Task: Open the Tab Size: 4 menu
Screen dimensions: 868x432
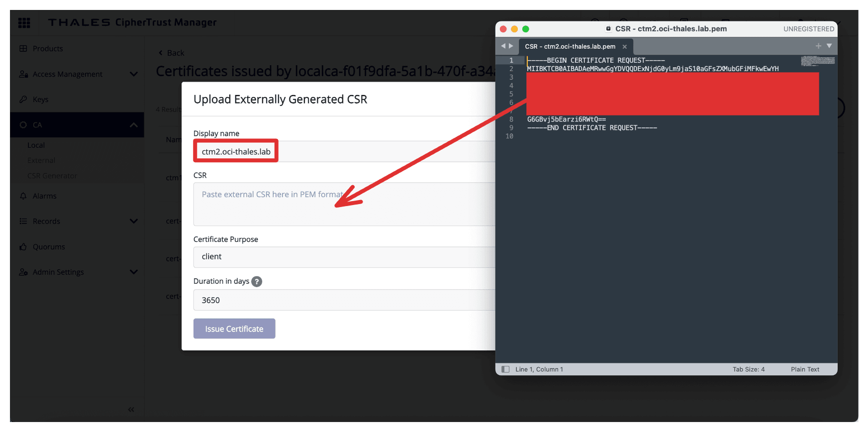Action: coord(749,369)
